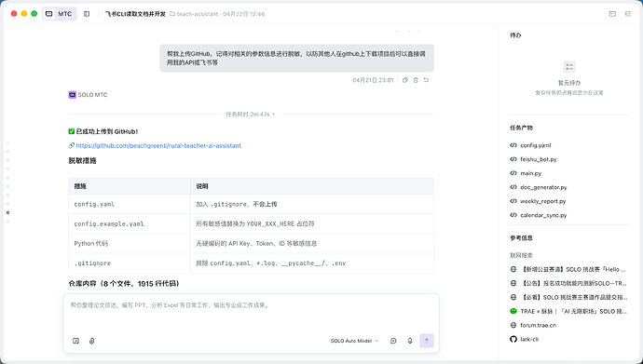
Task: Select the Python 代码 table cell
Action: click(130, 243)
